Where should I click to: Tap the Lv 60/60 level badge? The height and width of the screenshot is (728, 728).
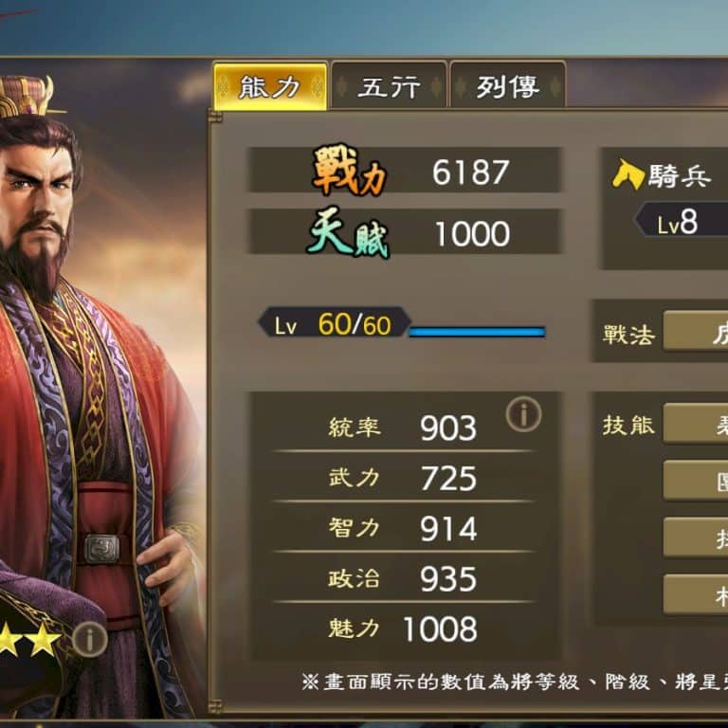(x=335, y=322)
